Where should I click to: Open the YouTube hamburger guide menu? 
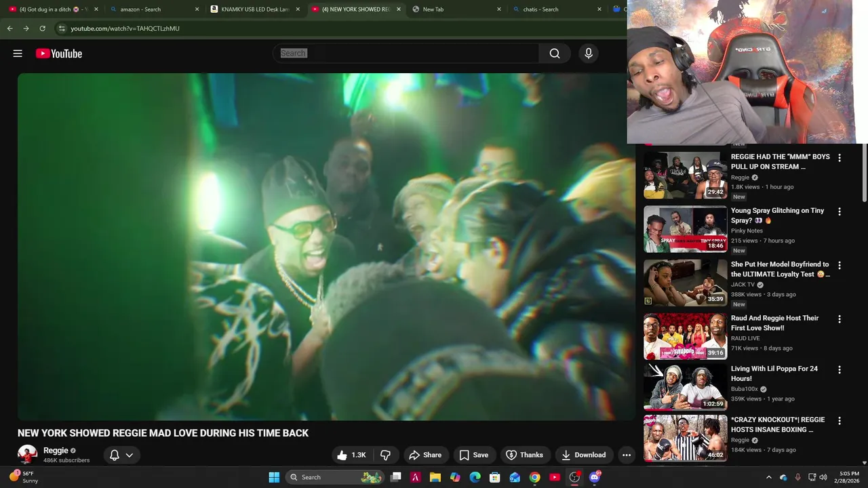18,54
